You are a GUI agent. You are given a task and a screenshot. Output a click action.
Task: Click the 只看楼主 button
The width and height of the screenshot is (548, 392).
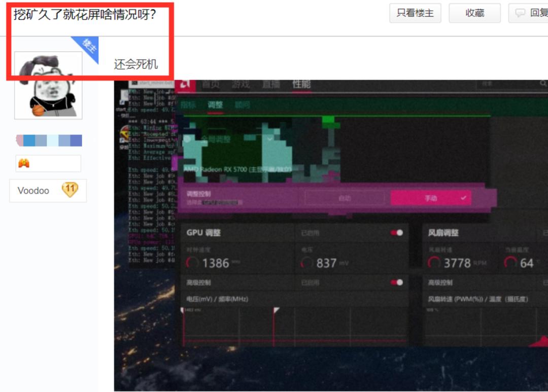coord(415,13)
